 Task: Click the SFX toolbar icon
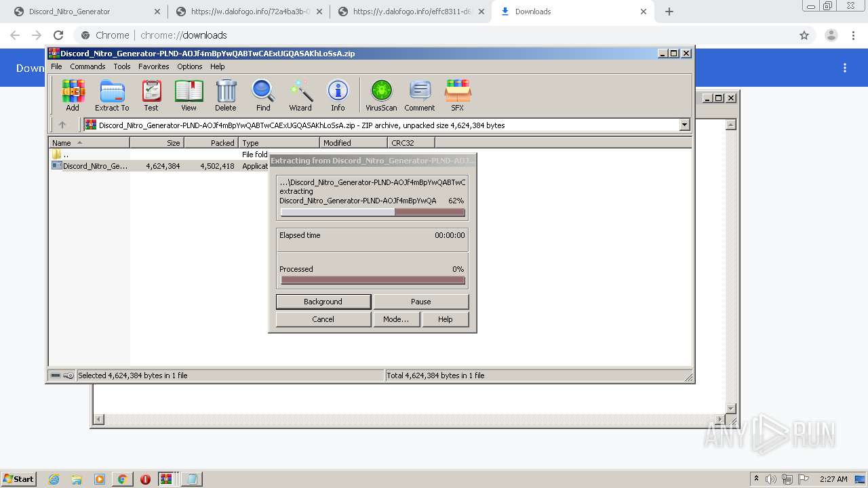(x=458, y=95)
